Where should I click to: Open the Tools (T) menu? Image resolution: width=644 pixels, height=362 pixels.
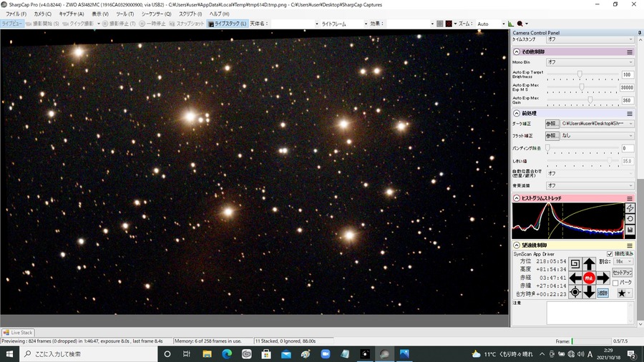pos(125,14)
